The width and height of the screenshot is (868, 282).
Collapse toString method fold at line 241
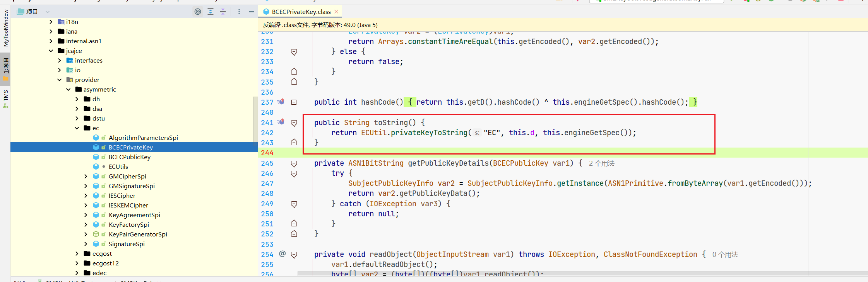[294, 123]
